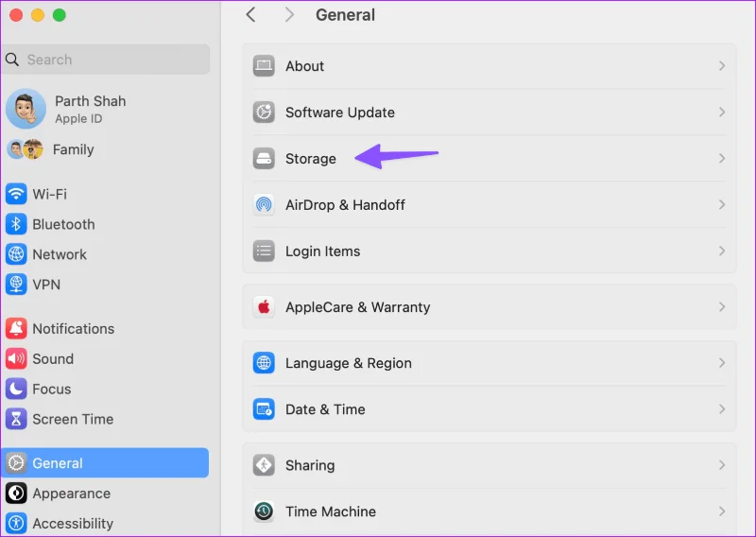This screenshot has height=537, width=756.
Task: Expand the Language & Region chevron
Action: click(722, 363)
